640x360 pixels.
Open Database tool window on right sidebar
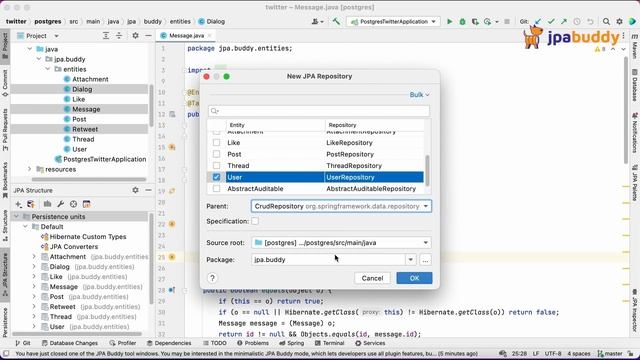[x=635, y=85]
